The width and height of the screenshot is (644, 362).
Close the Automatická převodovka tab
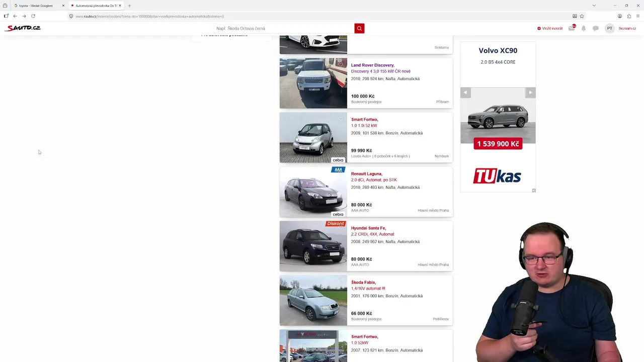[x=120, y=6]
